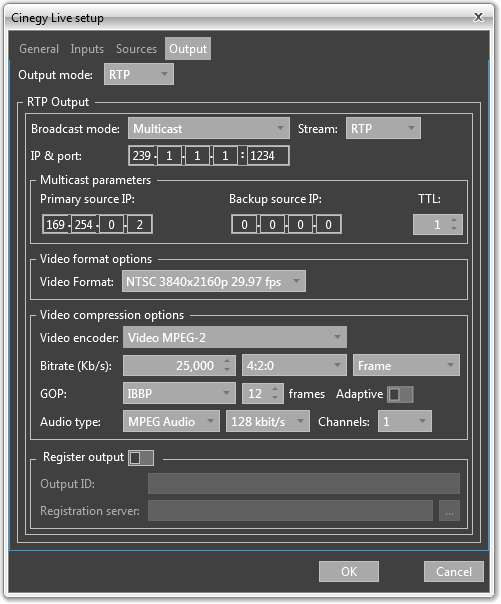501x604 pixels.
Task: Browse for Registration server with ellipsis button
Action: (x=449, y=510)
